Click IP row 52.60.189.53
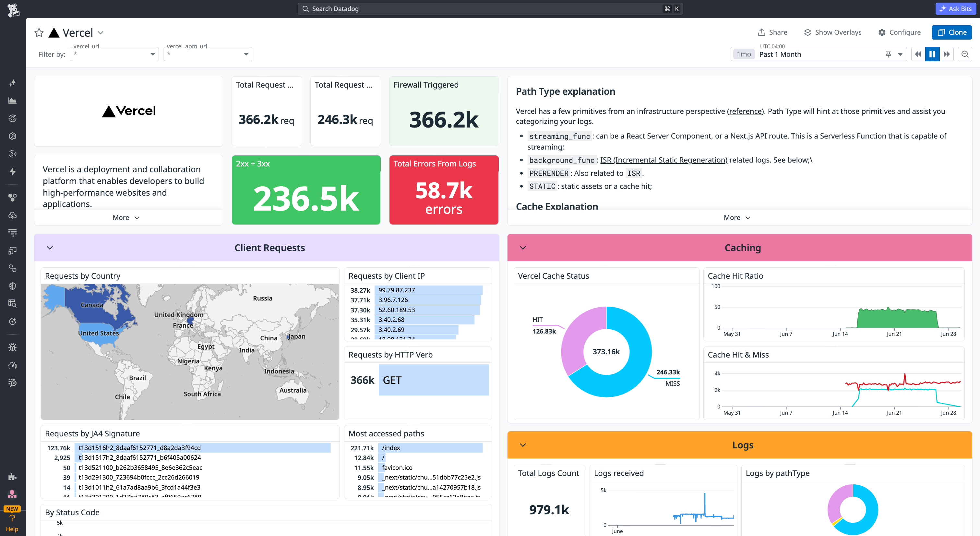This screenshot has width=980, height=536. coord(415,310)
